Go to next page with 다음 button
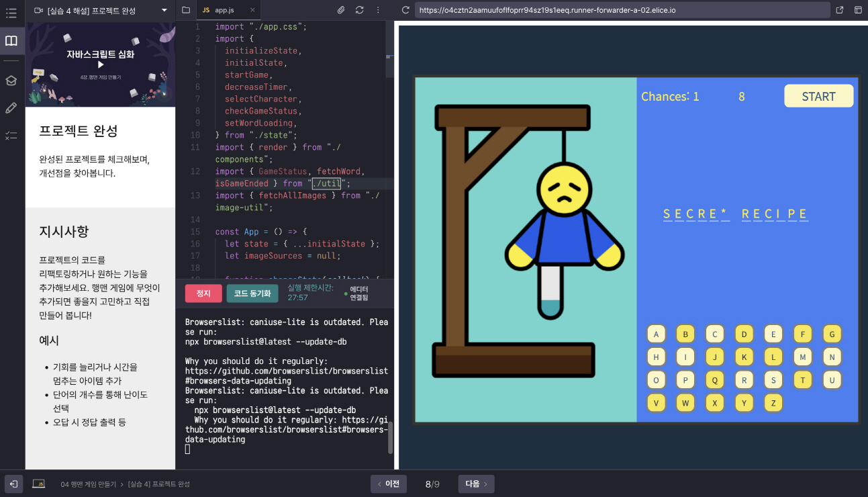 pos(476,484)
